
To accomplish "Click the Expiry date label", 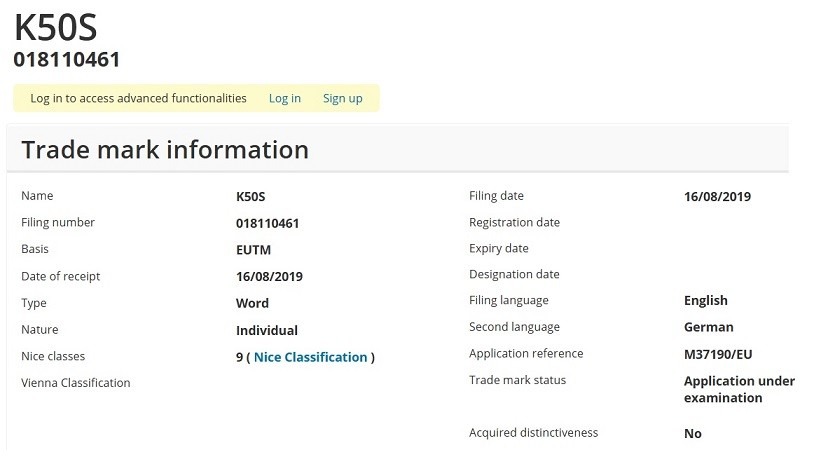I will (498, 248).
